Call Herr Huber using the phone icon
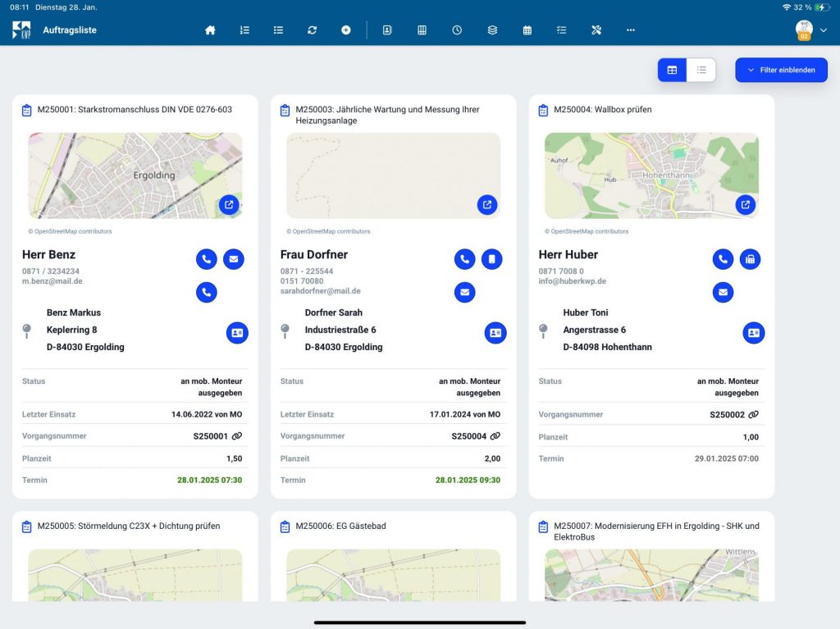This screenshot has height=629, width=840. [x=723, y=259]
